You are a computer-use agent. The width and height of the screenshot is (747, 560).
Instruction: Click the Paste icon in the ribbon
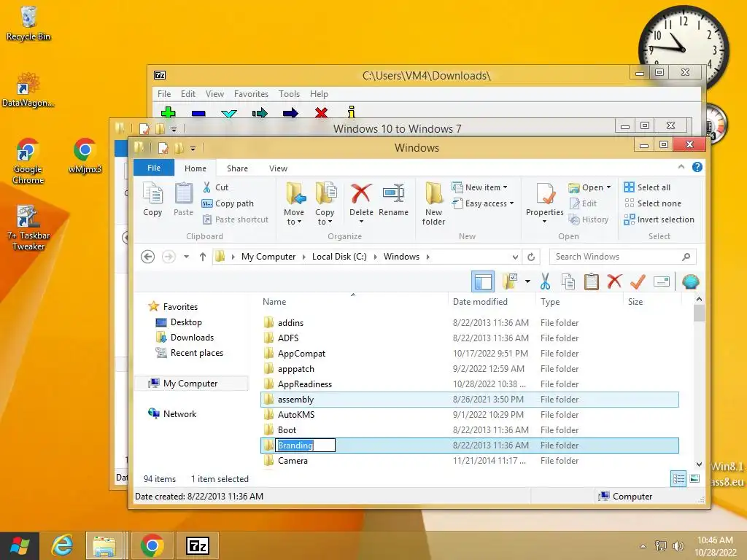pos(183,199)
